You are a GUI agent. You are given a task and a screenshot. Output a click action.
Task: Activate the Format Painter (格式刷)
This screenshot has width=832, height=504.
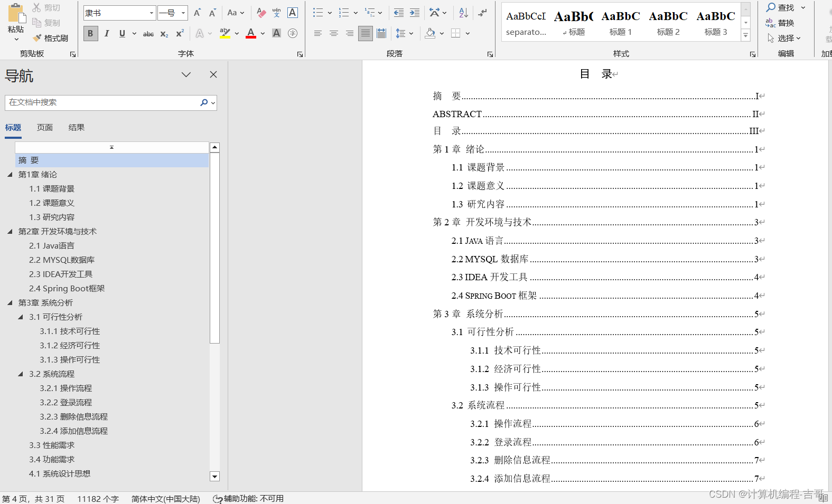(x=50, y=38)
